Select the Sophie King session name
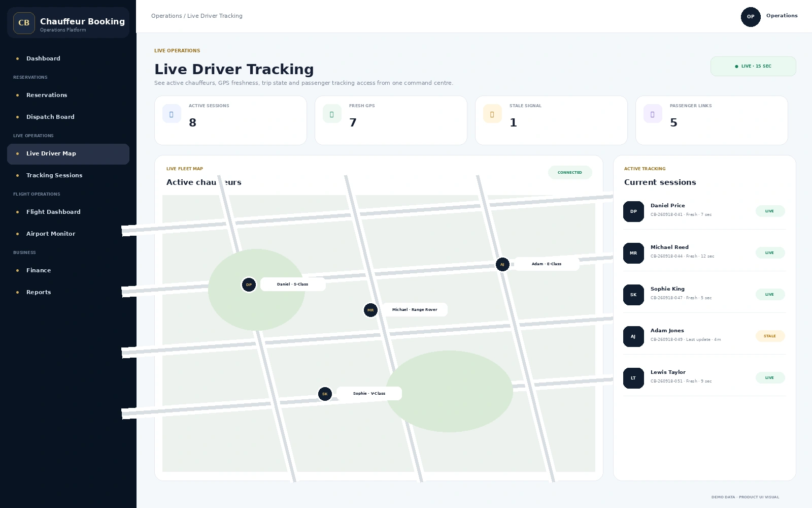The width and height of the screenshot is (812, 508). 667,289
